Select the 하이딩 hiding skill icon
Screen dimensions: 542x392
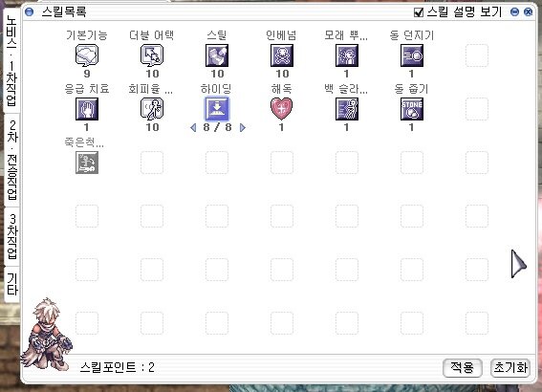click(217, 109)
